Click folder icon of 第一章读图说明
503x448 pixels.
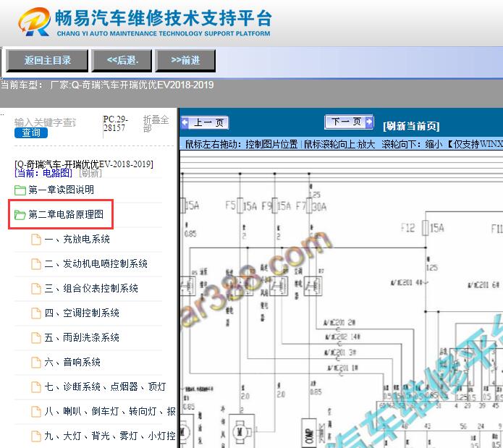tap(20, 190)
